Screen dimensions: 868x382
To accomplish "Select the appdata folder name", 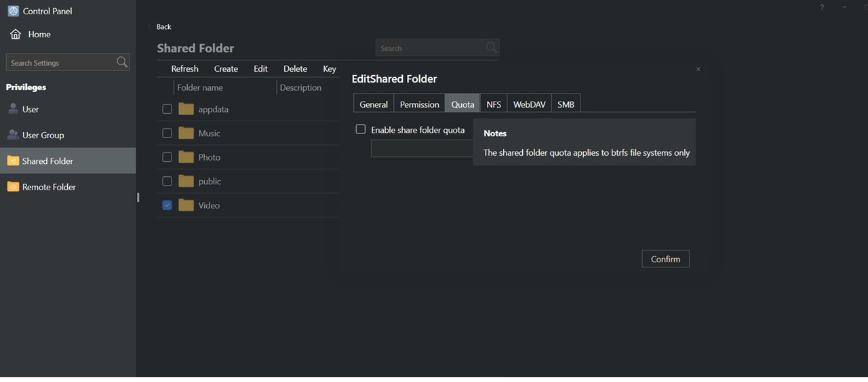I will pos(214,109).
